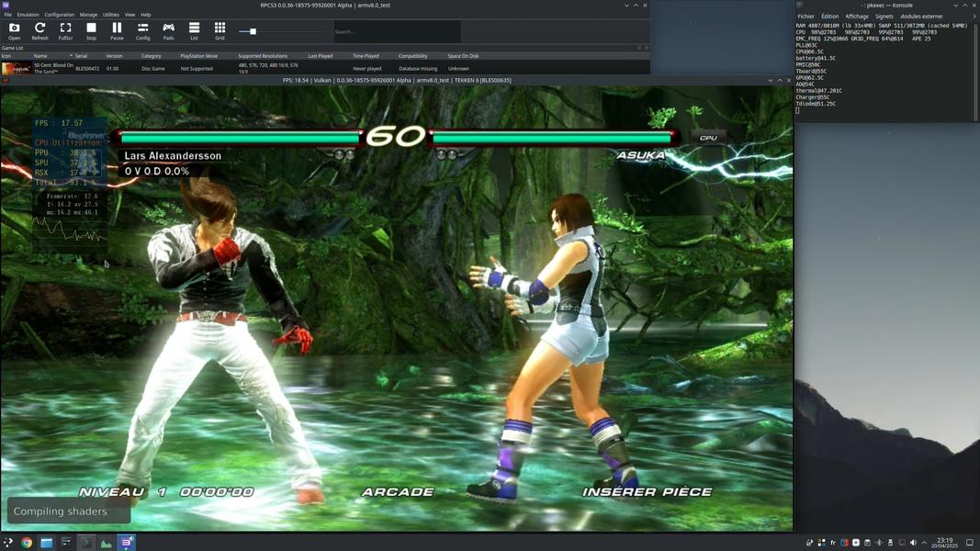Click the Open toolbar icon

click(14, 31)
